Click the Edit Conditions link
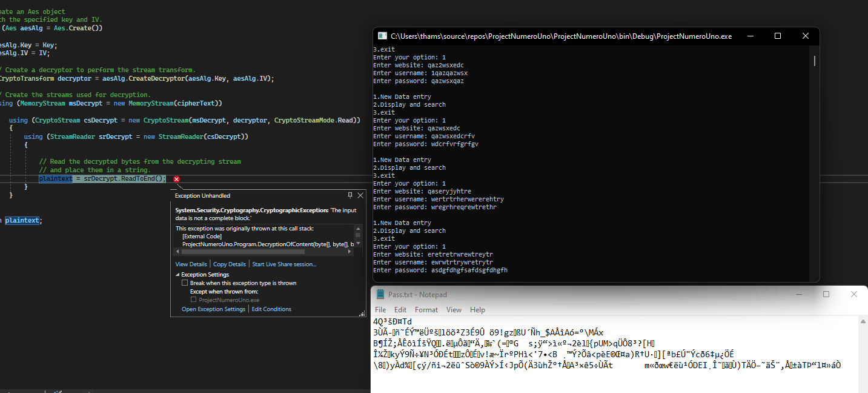This screenshot has width=868, height=393. (271, 309)
